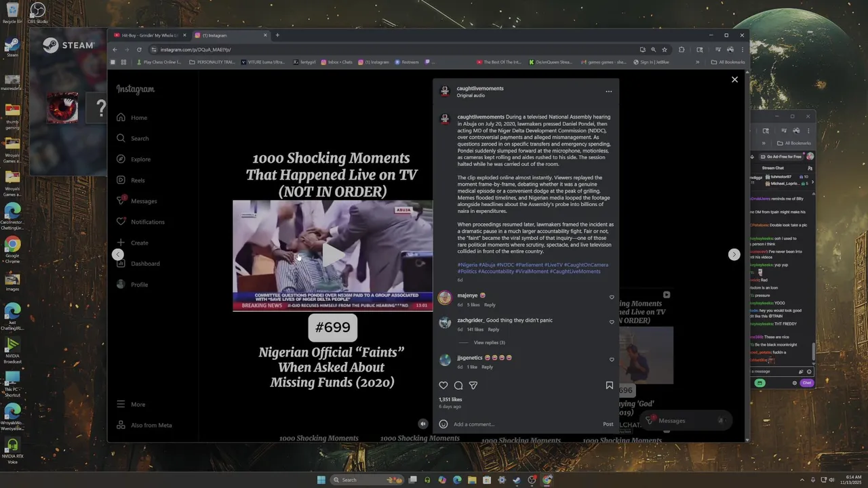Click Create in the Instagram sidebar
Viewport: 868px width, 488px height.
coord(132,243)
